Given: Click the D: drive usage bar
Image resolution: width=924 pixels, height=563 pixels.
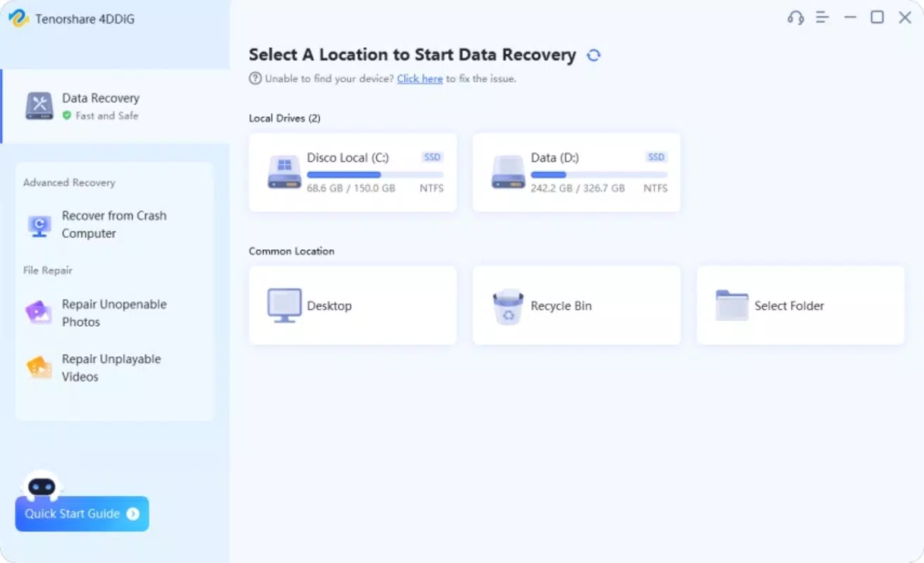Looking at the screenshot, I should 599,175.
